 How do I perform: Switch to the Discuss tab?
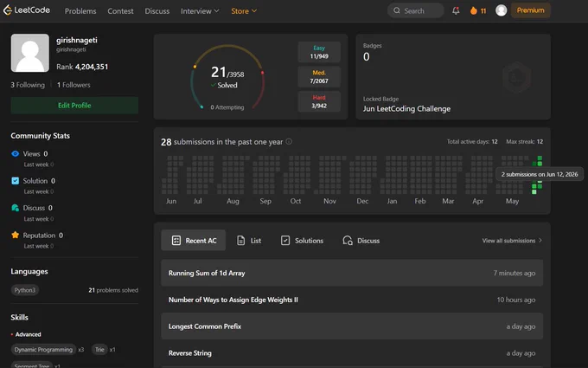click(361, 241)
